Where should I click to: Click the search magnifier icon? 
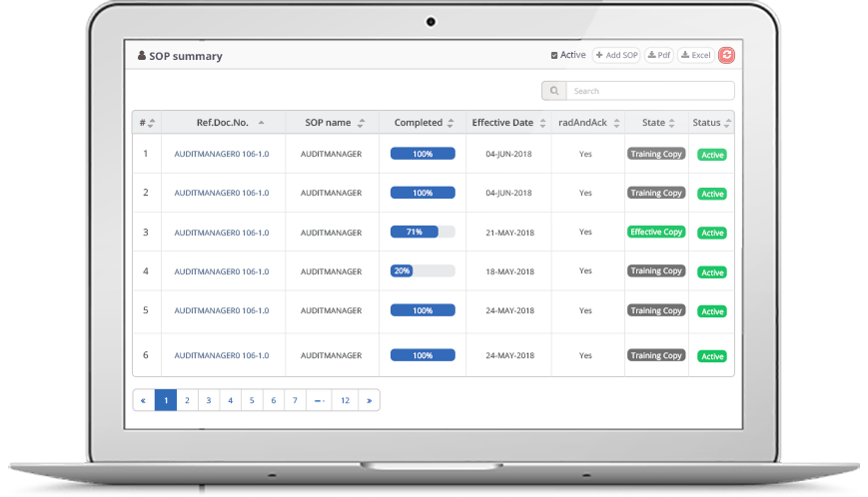coord(553,91)
